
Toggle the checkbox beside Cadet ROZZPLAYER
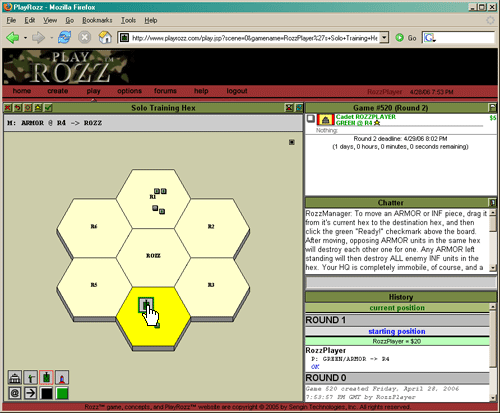[311, 118]
